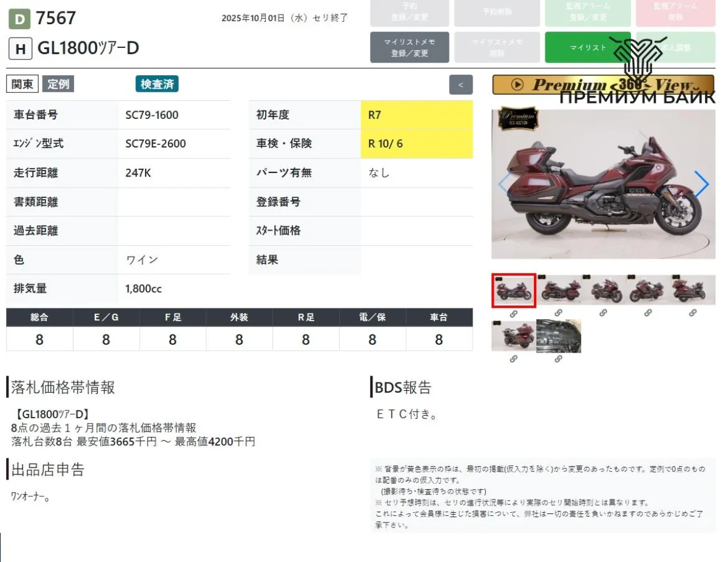Open the engine close-up thumbnail
This screenshot has width=728, height=562.
coord(558,336)
